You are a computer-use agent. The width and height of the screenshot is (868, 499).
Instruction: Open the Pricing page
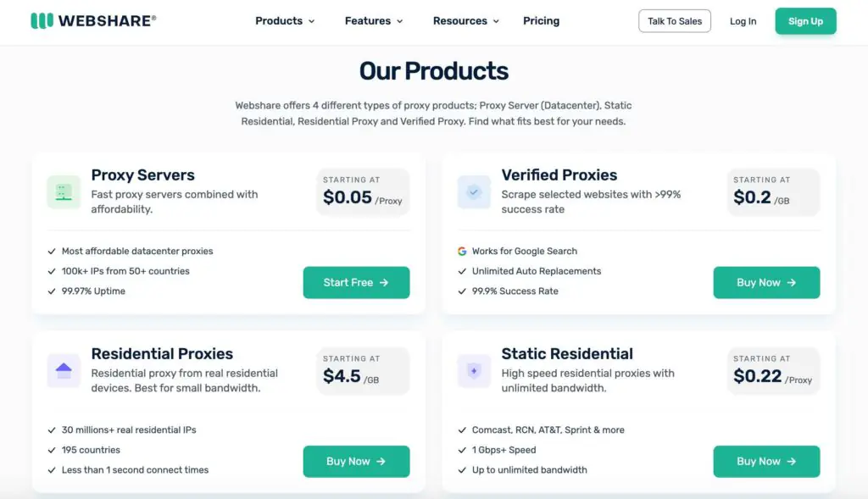point(542,21)
